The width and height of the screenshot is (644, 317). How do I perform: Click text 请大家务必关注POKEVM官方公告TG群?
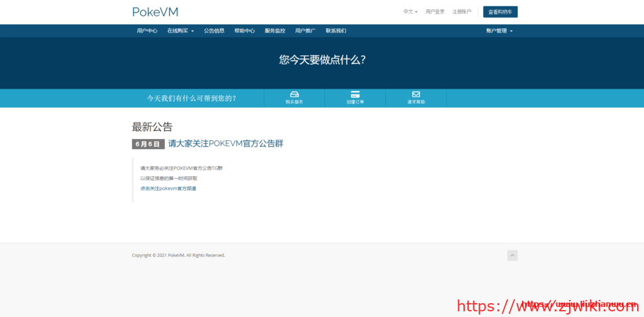[182, 169]
